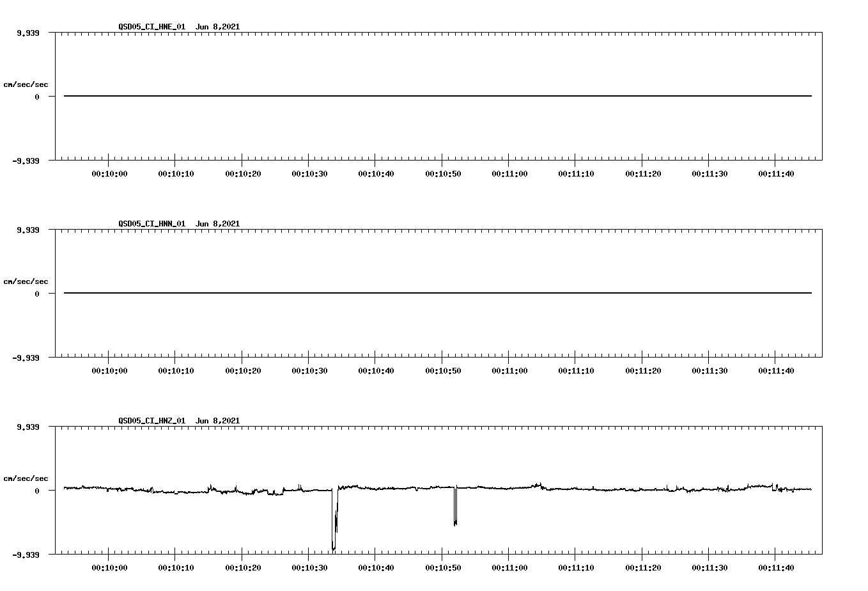The height and width of the screenshot is (591, 868).
Task: Click 00:11:30 label on the HNZ time axis
Action: point(709,568)
